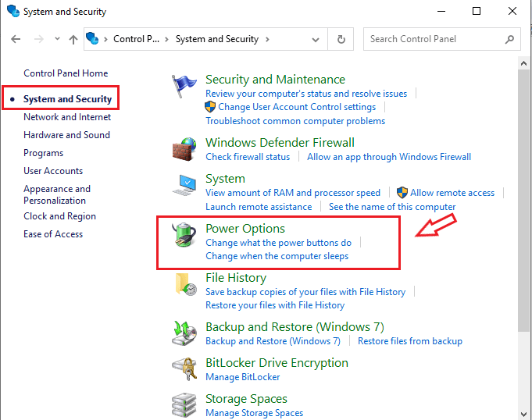Image resolution: width=532 pixels, height=420 pixels.
Task: Click the blue Backup and Restore (Windows 7) sublink
Action: 273,341
